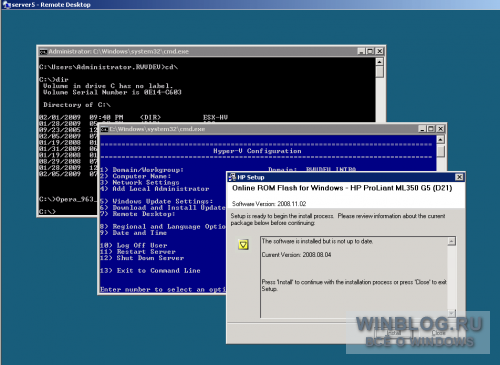This screenshot has height=365, width=500.
Task: Click '5) Windows Update Settings:' line
Action: click(157, 201)
